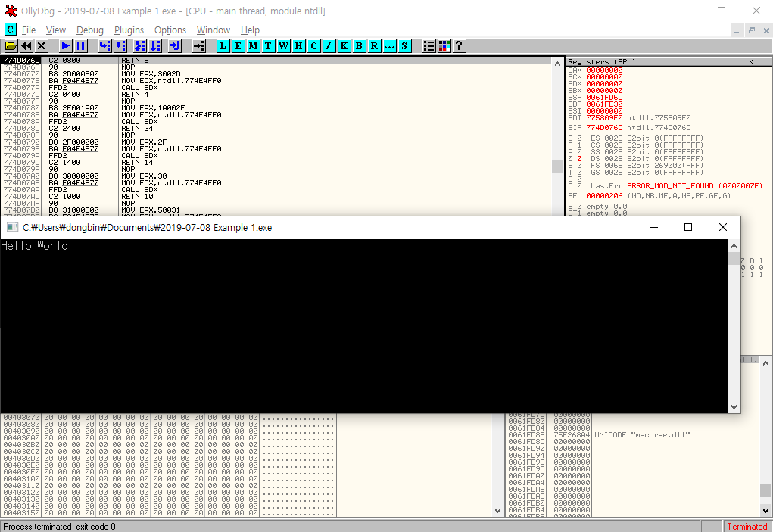
Task: Click Execute till return icon
Action: [175, 46]
